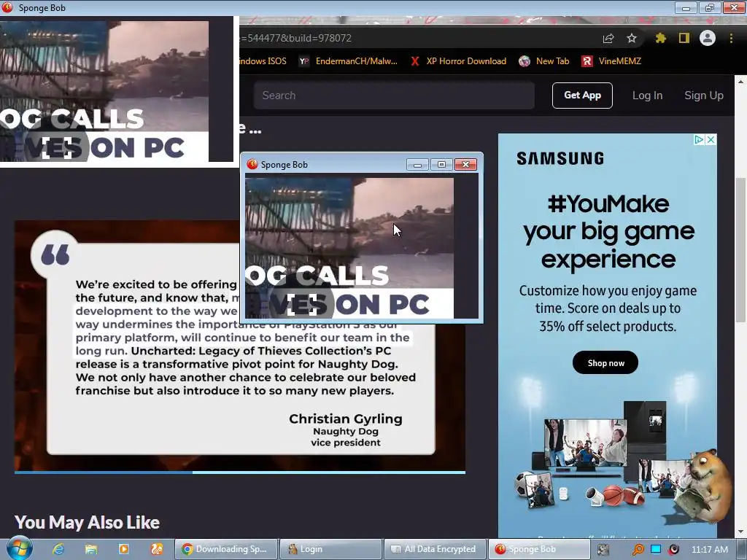Click the hamster figure on the desktop
Screen dimensions: 747x560
point(704,486)
